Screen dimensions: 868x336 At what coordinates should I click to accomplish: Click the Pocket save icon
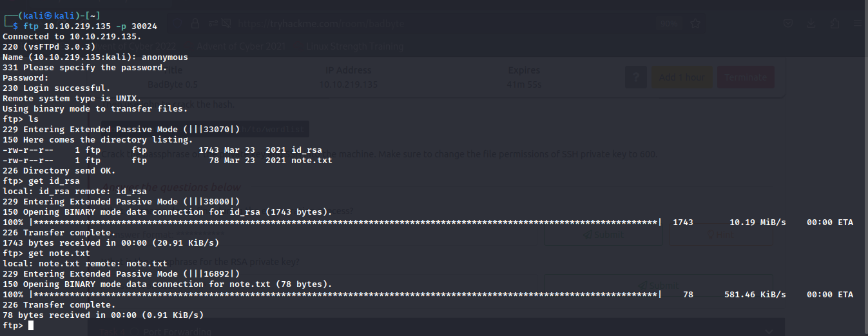pos(788,24)
